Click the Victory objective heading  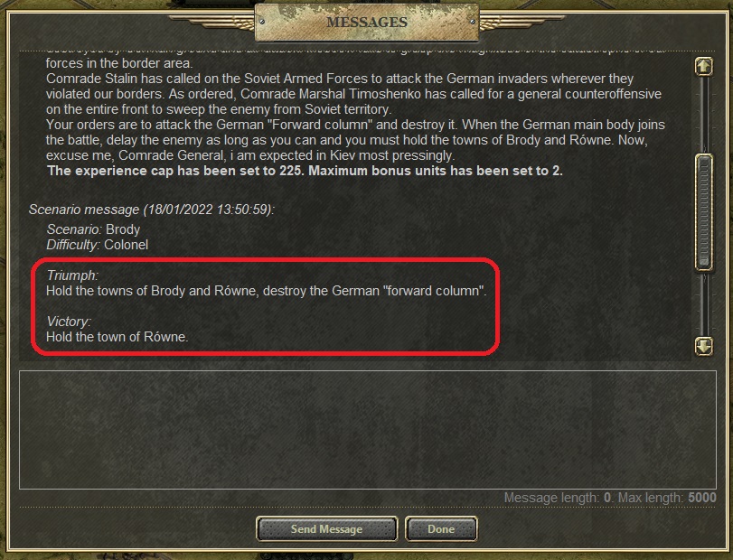69,322
